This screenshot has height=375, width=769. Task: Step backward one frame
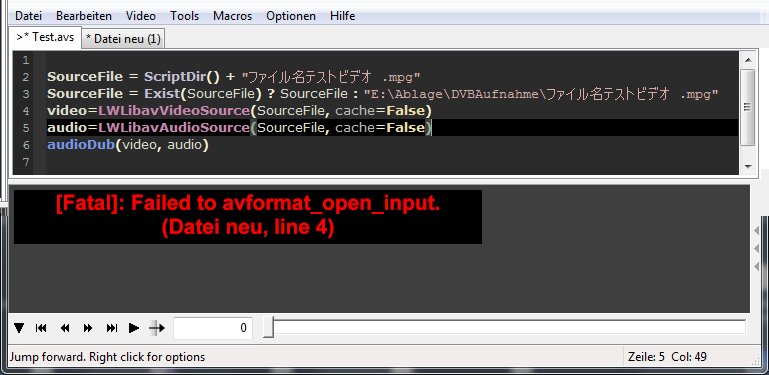pos(65,328)
